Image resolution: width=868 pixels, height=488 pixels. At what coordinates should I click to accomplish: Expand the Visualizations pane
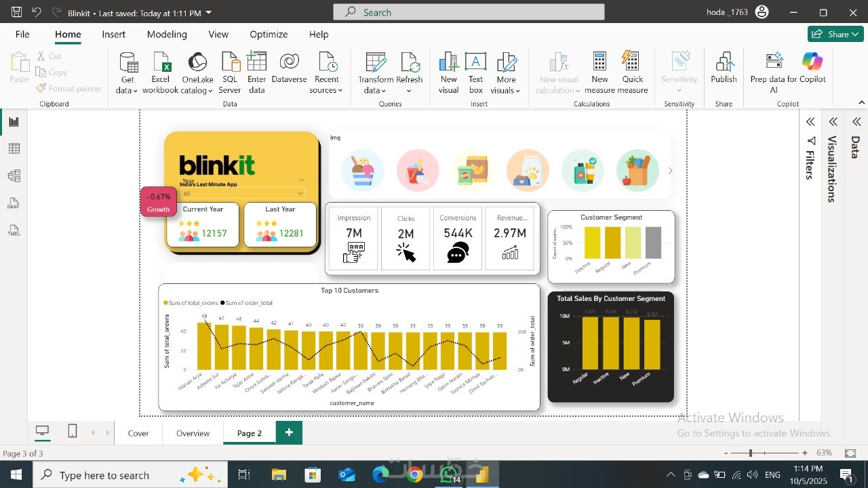[833, 122]
